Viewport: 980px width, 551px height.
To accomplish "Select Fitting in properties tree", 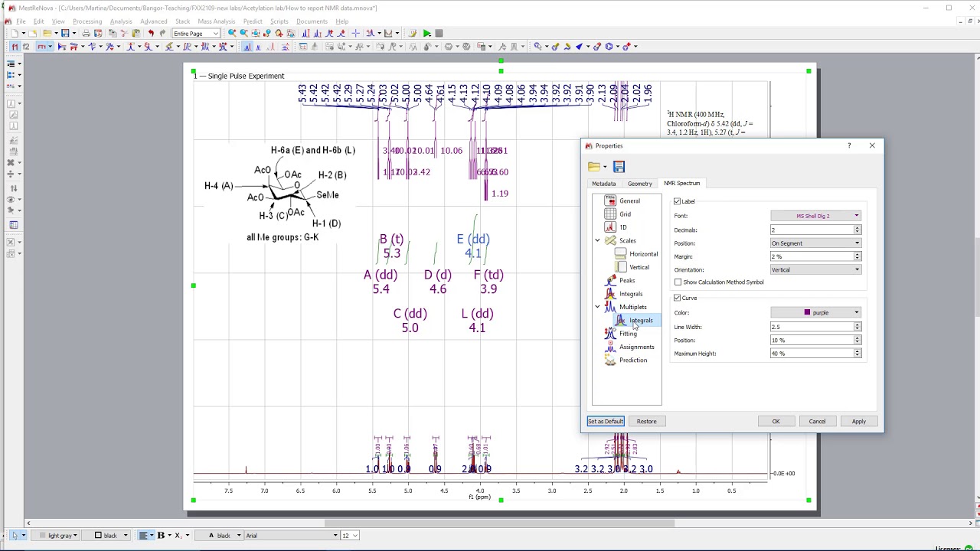I will tap(628, 334).
